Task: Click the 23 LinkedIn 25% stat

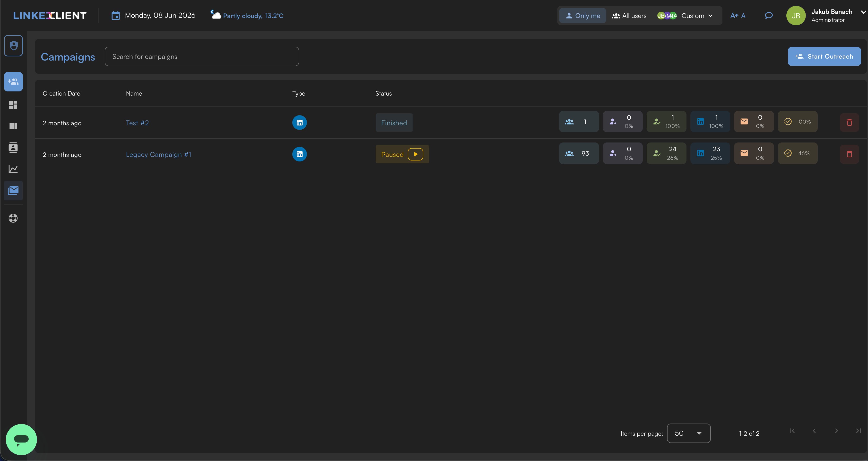Action: pyautogui.click(x=710, y=153)
